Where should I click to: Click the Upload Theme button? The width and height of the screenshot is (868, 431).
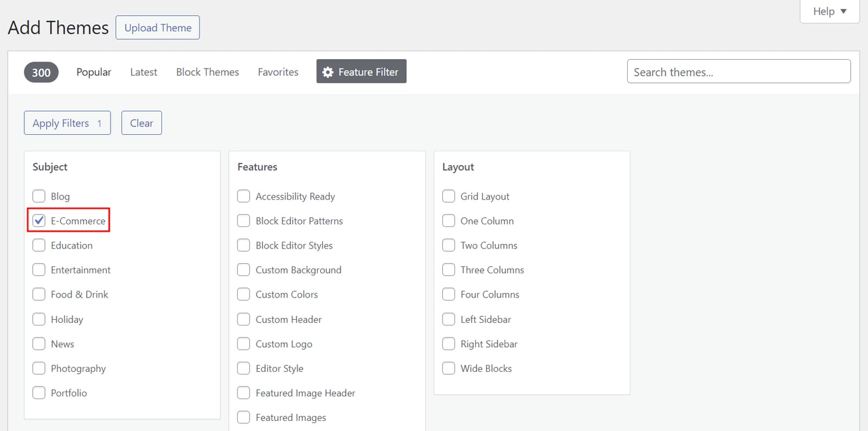pos(158,27)
